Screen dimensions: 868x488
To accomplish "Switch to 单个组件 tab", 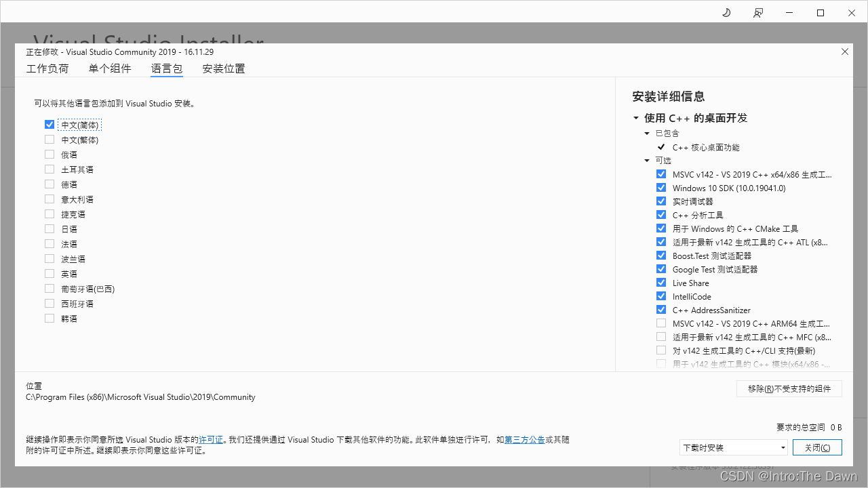I will click(x=110, y=68).
